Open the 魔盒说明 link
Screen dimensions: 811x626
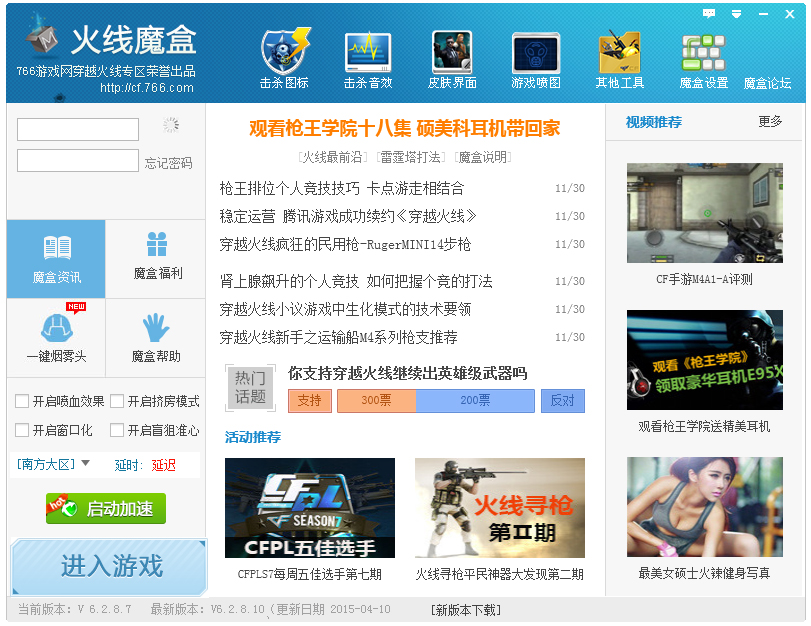483,157
